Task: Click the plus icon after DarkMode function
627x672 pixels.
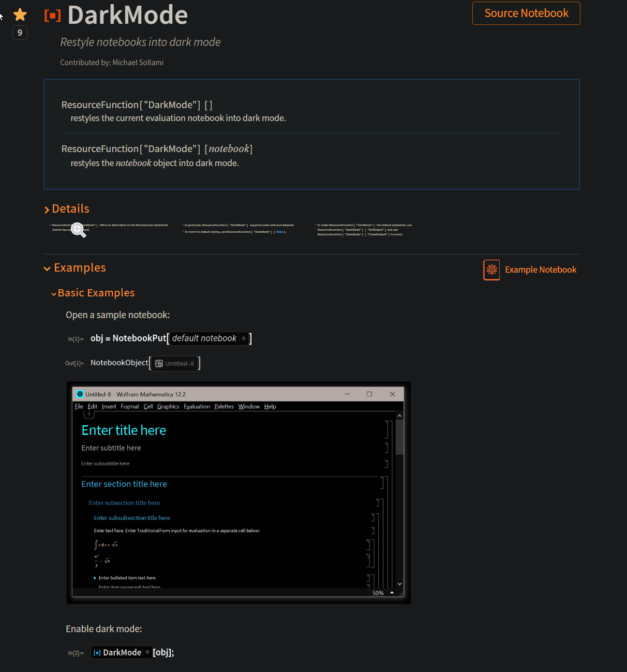Action: [147, 652]
